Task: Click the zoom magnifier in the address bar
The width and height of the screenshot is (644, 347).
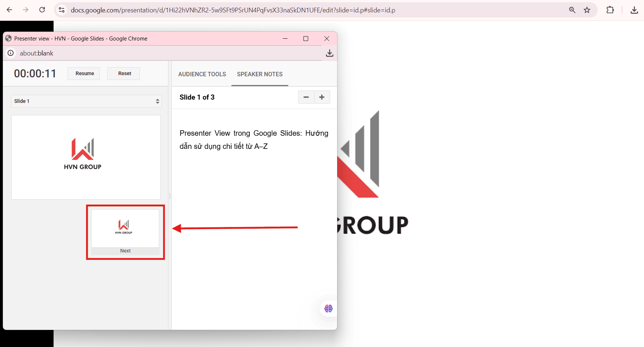Action: (572, 10)
